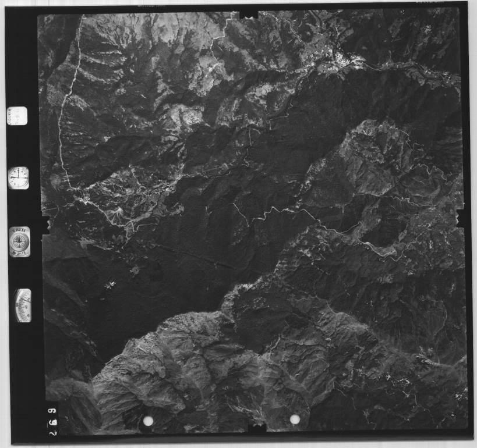Click the clock dial in left margin

tap(19, 177)
